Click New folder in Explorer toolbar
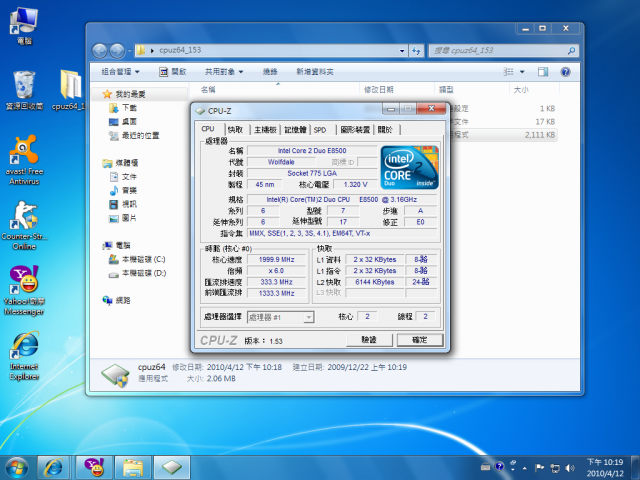Viewport: 640px width, 480px height. 315,72
